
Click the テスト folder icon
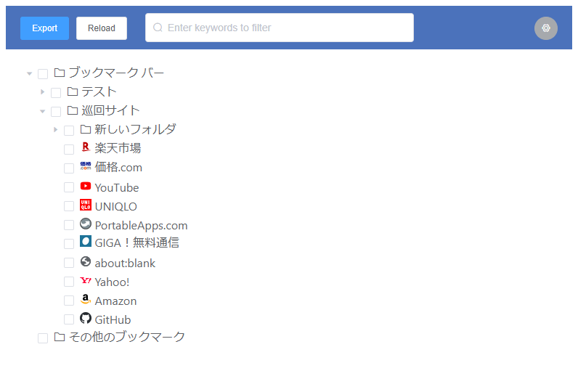coord(73,91)
